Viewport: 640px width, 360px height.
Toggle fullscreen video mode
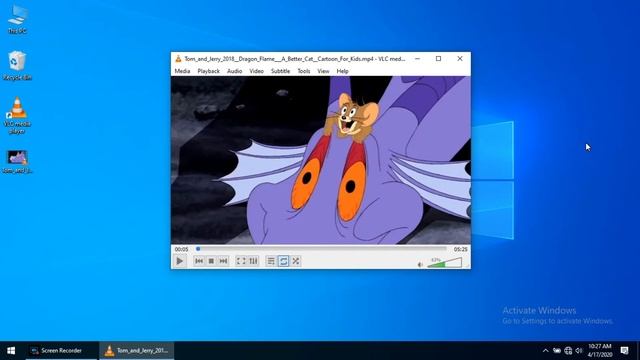[x=241, y=261]
